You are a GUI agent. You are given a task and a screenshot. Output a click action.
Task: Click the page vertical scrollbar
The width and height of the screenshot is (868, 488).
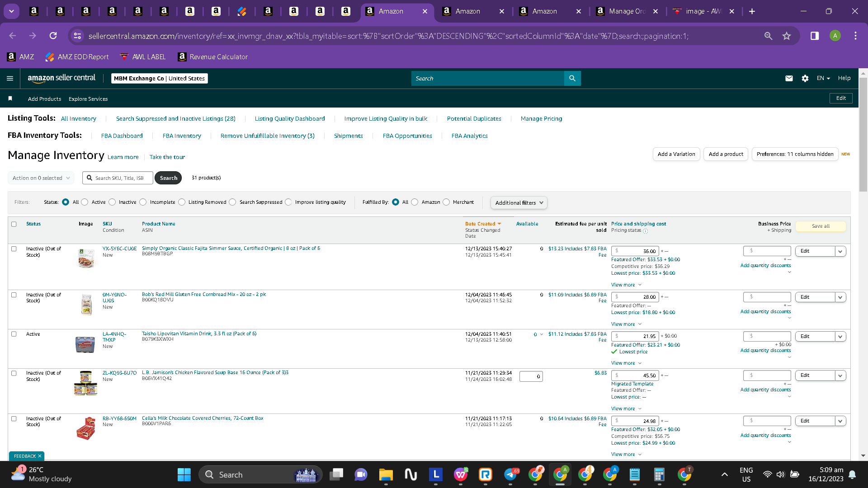863,136
